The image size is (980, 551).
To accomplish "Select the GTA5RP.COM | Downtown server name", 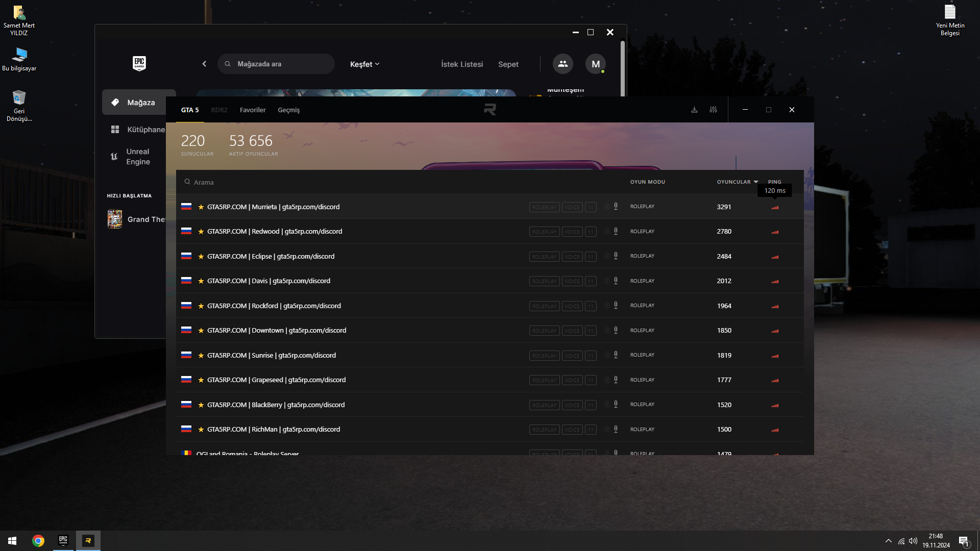I will click(277, 331).
